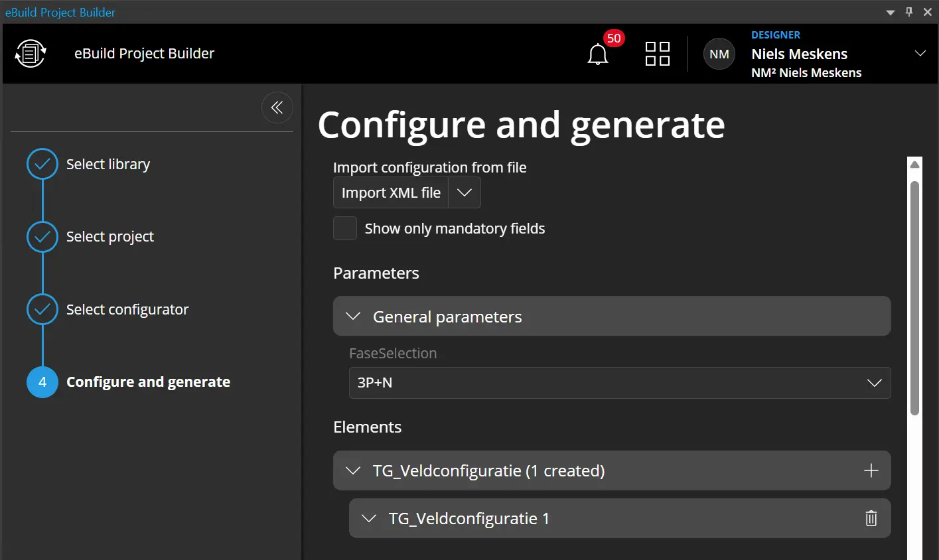
Task: Go to Select library step
Action: 108,164
